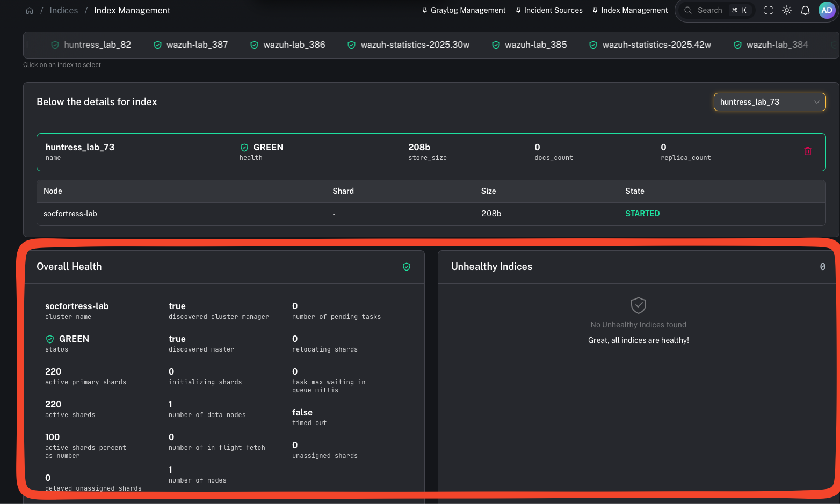Click the Overall Health shield icon
This screenshot has width=840, height=504.
point(407,267)
